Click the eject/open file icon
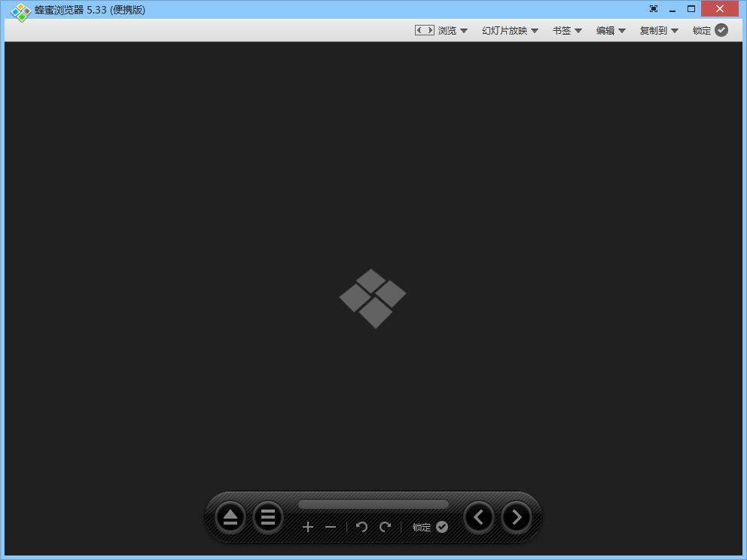 pyautogui.click(x=230, y=518)
